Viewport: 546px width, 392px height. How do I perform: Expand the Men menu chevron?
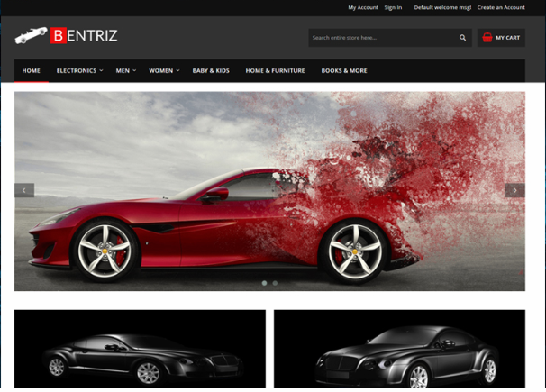pyautogui.click(x=134, y=70)
